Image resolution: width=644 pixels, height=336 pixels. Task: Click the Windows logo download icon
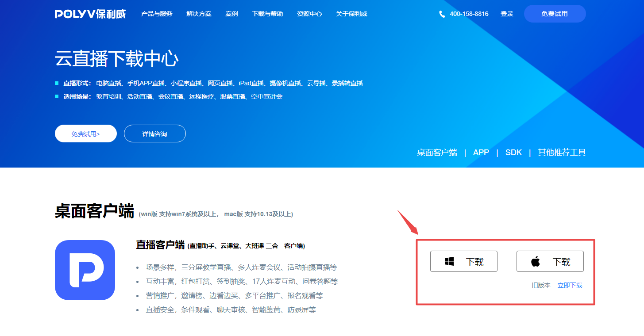click(x=449, y=262)
